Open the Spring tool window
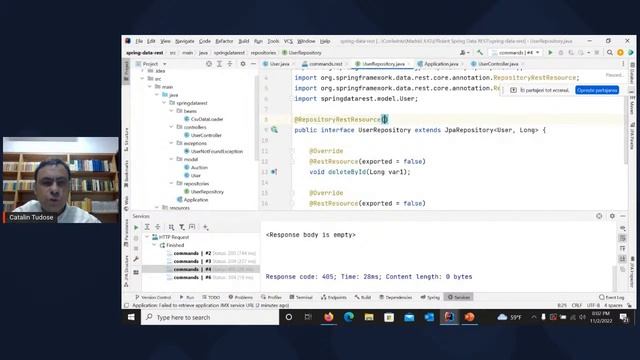The width and height of the screenshot is (640, 360). pos(430,297)
